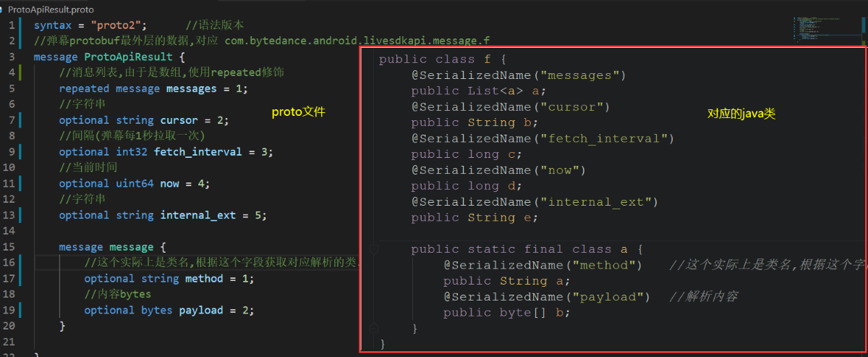The width and height of the screenshot is (868, 357).
Task: Click the yellow "对应的java类" annotation label
Action: pyautogui.click(x=741, y=114)
